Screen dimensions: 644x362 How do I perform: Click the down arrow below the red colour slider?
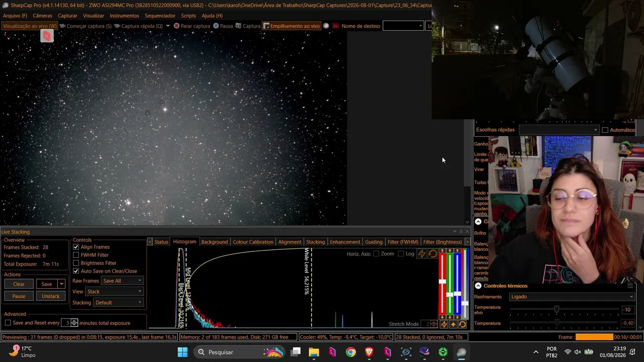[x=442, y=317]
